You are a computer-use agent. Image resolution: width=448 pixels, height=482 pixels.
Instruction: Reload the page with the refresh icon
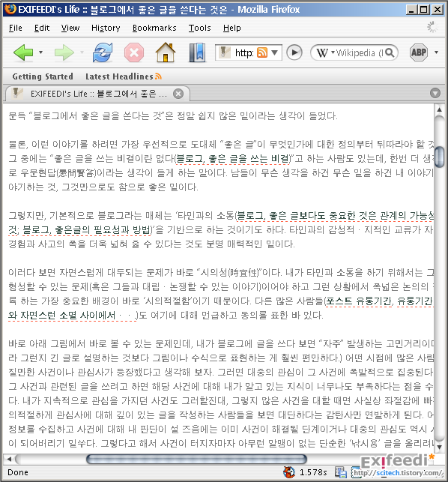pos(103,52)
